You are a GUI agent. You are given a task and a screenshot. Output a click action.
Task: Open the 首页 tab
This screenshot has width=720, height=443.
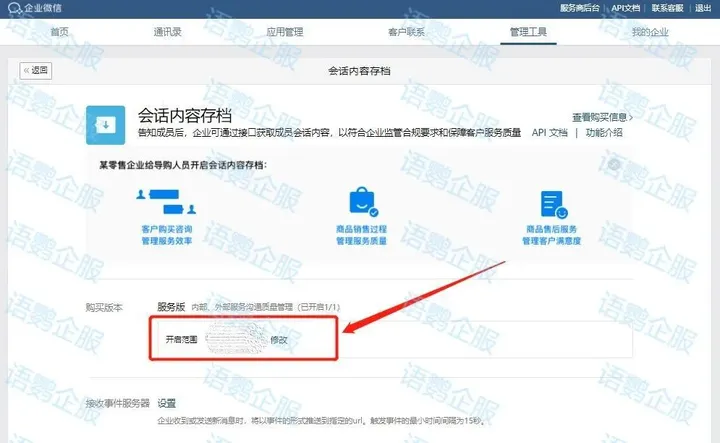[x=60, y=32]
